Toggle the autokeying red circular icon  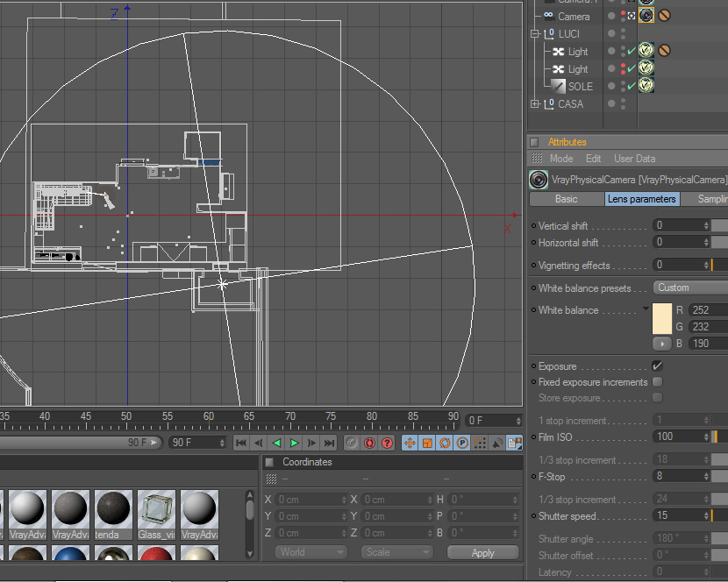(x=369, y=443)
